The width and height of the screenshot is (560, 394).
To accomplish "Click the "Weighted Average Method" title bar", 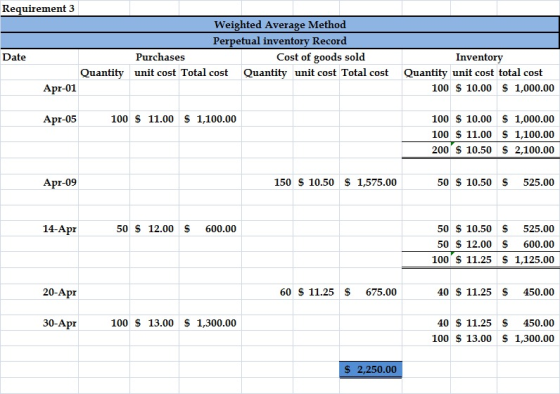I will point(280,24).
